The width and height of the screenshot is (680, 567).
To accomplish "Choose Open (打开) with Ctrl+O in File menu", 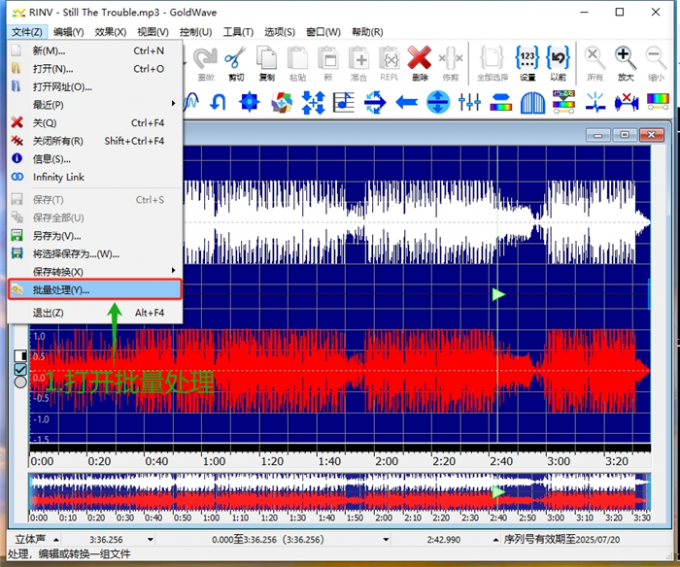I will click(95, 69).
